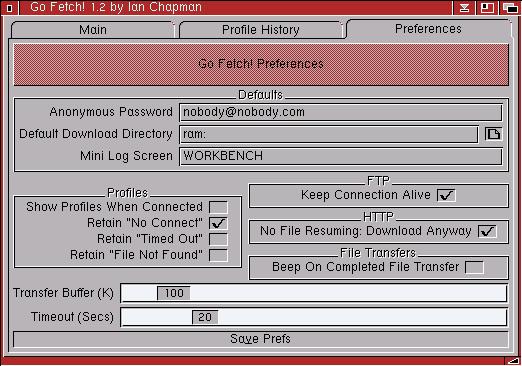Click the window resize gadget at bottom-right

click(x=513, y=360)
